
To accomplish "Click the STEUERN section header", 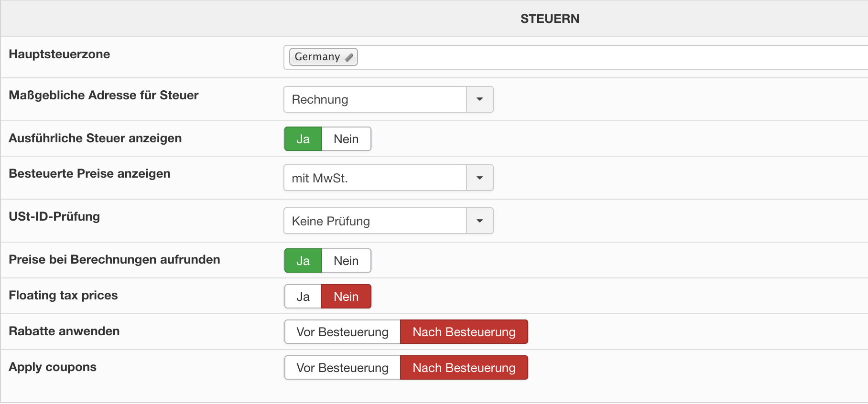I will (x=550, y=19).
